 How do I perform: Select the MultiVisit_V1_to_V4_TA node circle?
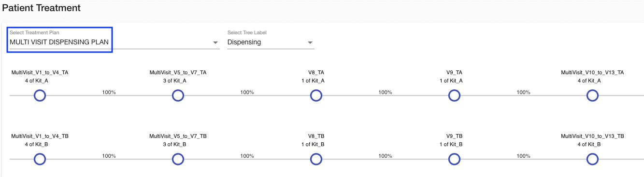coord(40,95)
